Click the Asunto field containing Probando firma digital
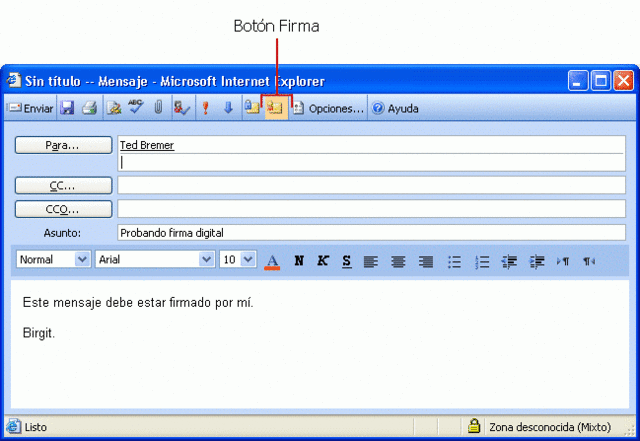The width and height of the screenshot is (640, 441). tap(371, 233)
